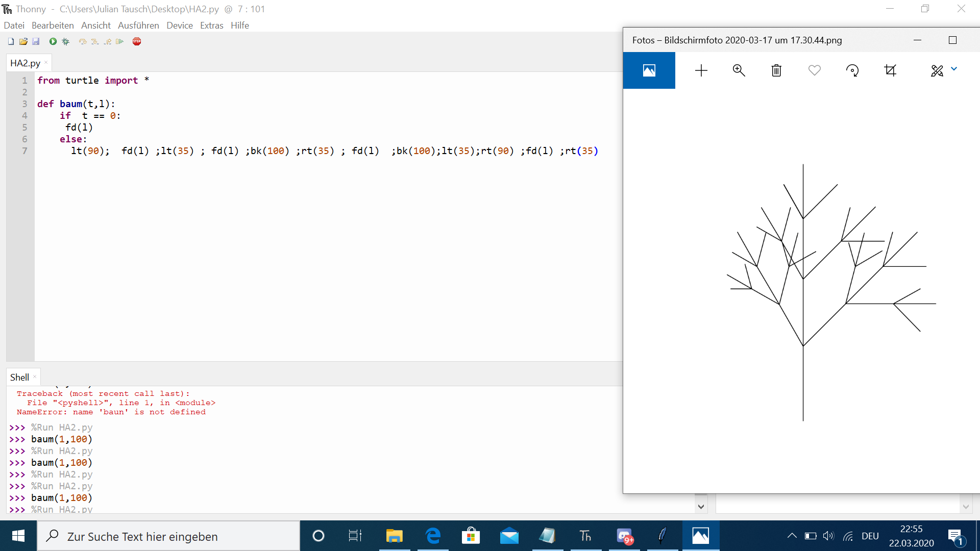
Task: Resume script execution with the green arrow icon
Action: tap(119, 41)
